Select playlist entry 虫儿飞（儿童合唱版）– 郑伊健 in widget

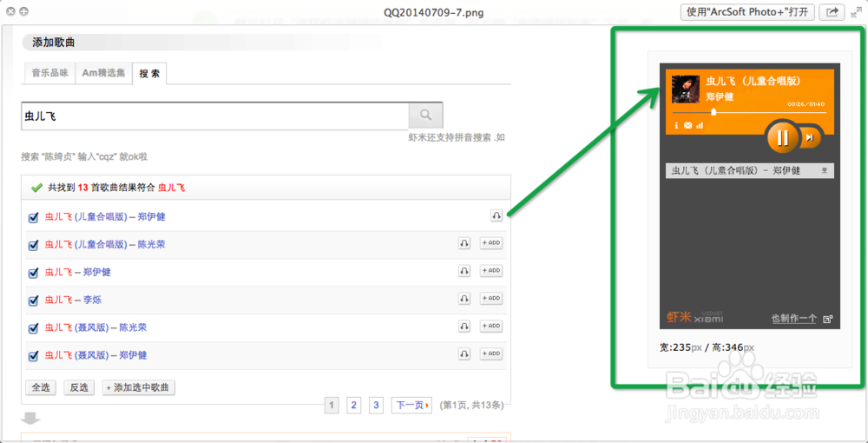click(750, 170)
